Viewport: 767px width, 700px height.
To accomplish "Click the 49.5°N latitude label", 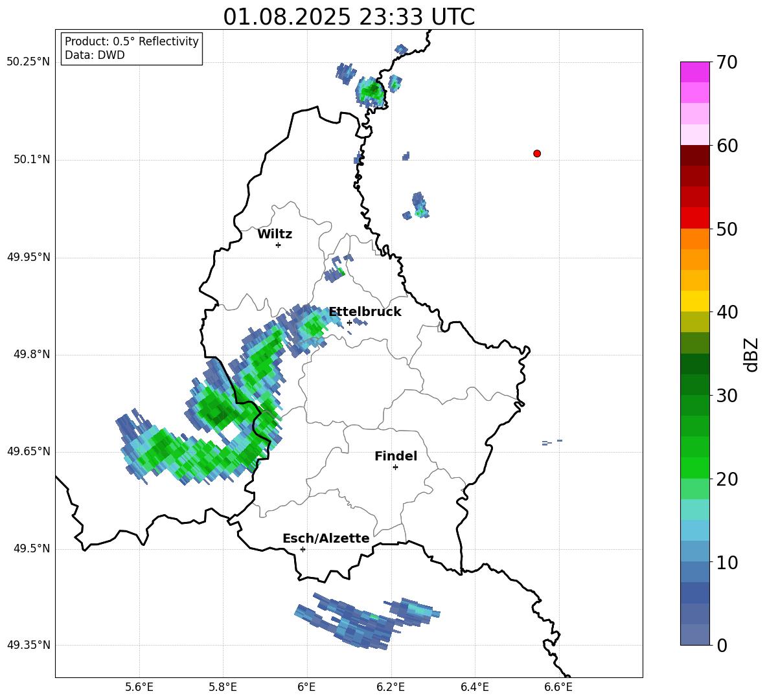I will [32, 548].
